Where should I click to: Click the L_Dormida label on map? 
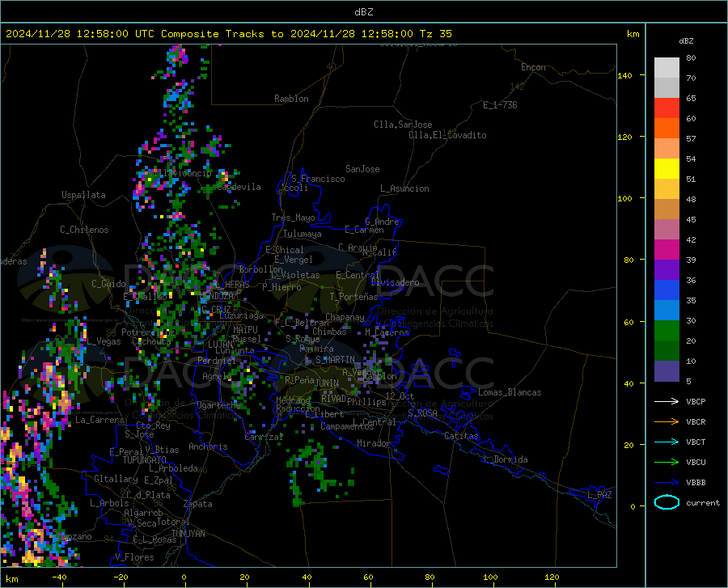(x=505, y=459)
